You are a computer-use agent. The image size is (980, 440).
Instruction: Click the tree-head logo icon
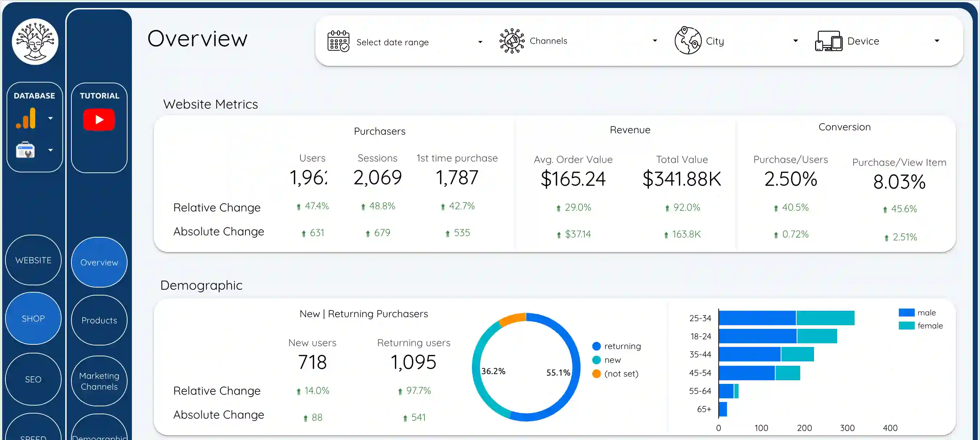35,41
